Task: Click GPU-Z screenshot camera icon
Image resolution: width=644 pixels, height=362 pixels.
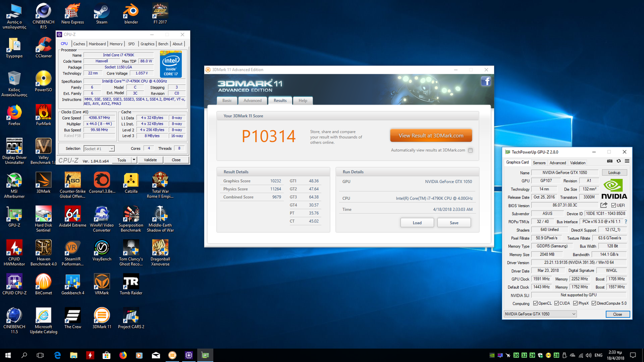Action: click(x=610, y=161)
